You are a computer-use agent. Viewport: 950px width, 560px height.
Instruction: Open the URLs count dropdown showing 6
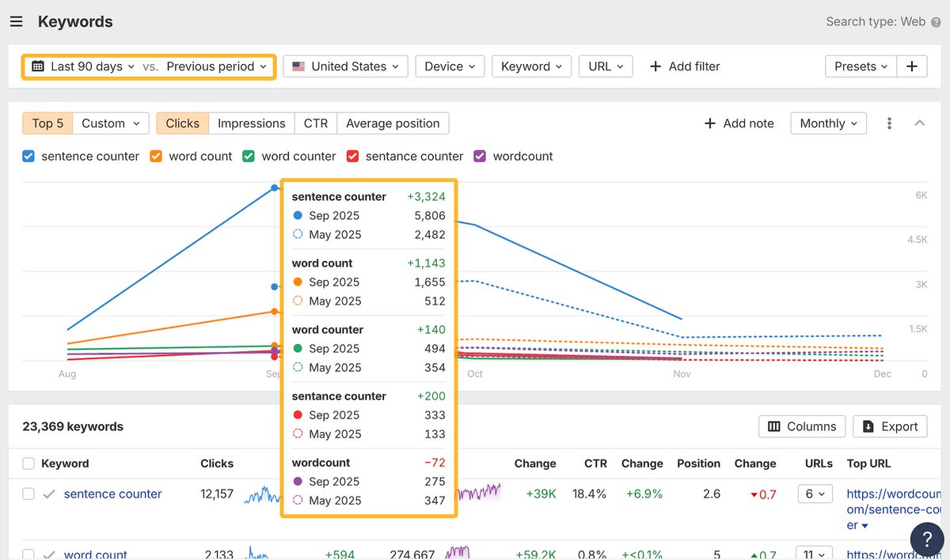click(x=814, y=494)
